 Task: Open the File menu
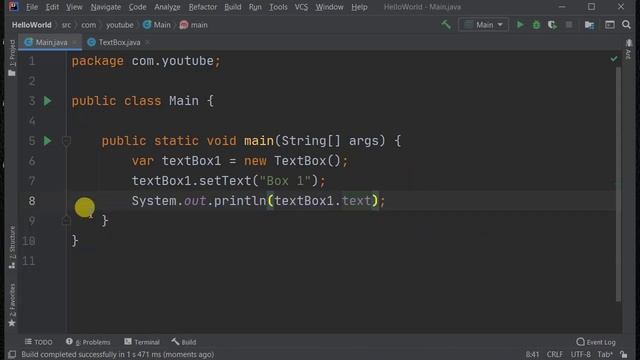(32, 7)
